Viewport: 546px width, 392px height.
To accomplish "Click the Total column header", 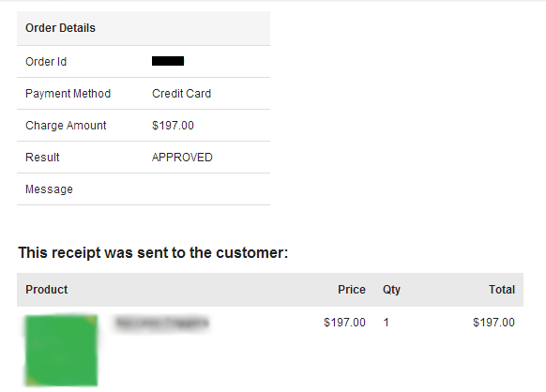I will coord(502,290).
